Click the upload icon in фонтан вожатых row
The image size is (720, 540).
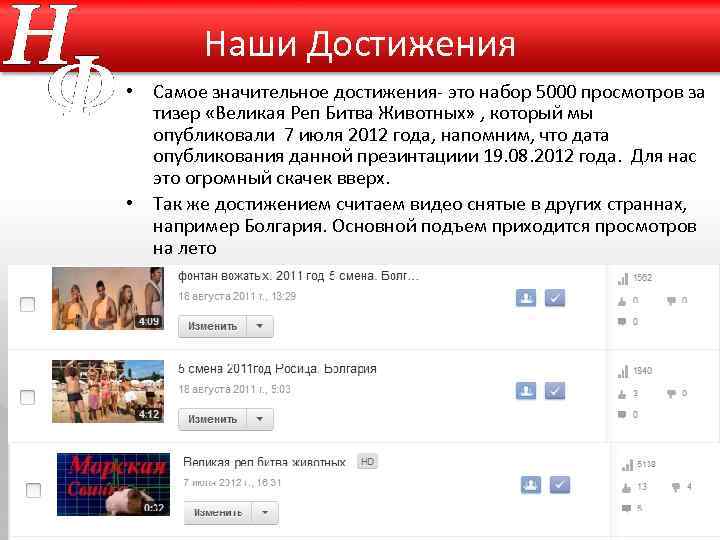526,298
